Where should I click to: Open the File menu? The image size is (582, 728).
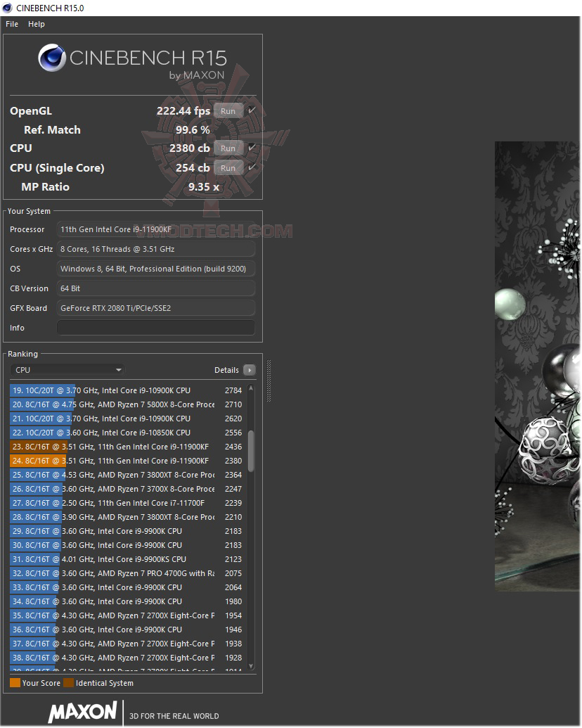coord(11,23)
